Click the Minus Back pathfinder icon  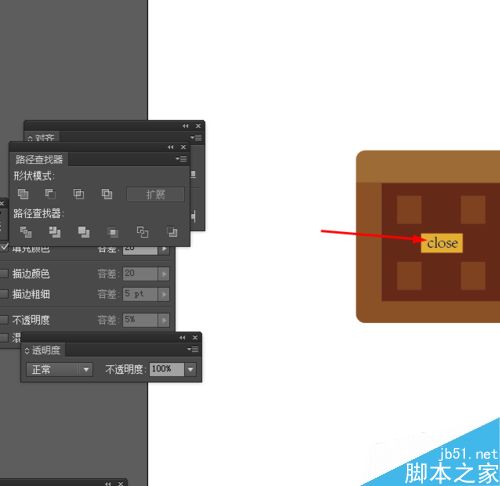click(172, 232)
